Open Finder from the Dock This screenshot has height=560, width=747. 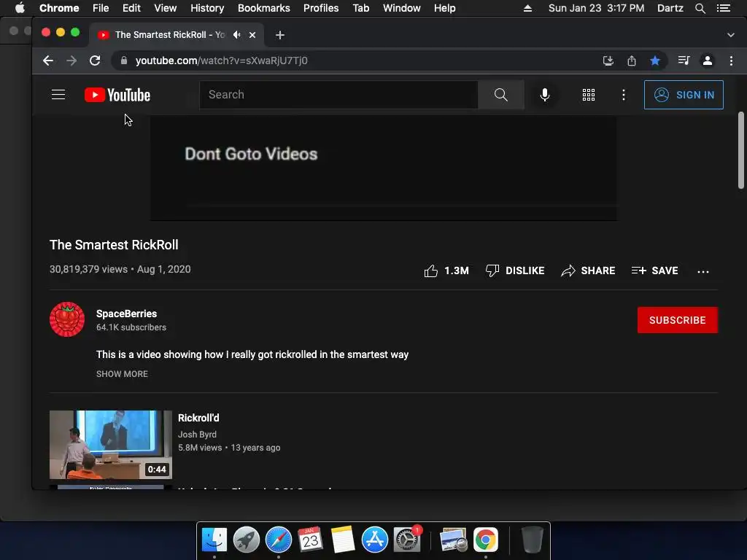[x=214, y=540]
